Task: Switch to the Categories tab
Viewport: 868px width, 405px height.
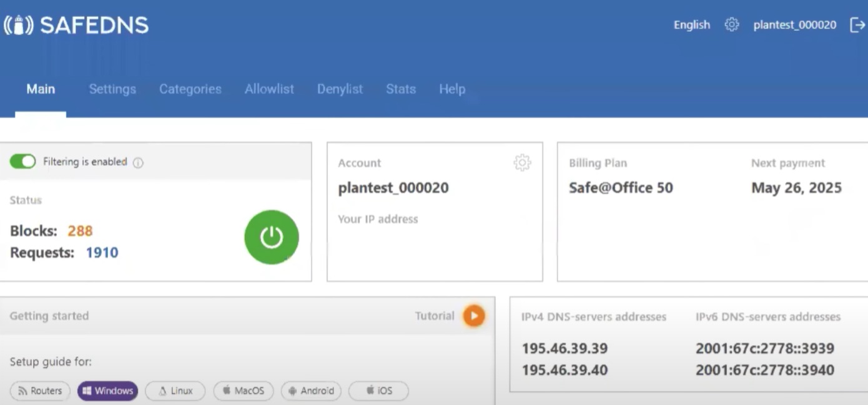Action: pyautogui.click(x=190, y=89)
